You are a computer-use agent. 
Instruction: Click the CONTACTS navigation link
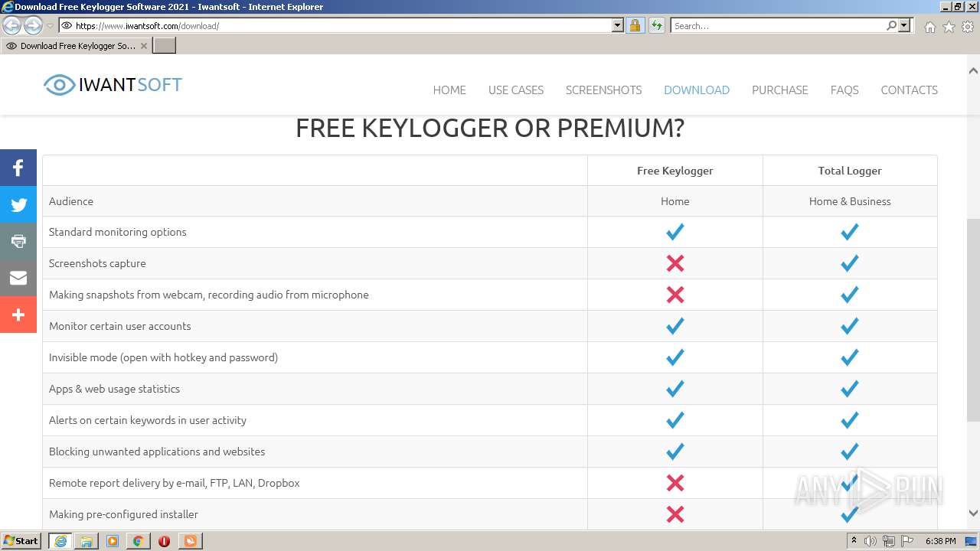tap(909, 90)
